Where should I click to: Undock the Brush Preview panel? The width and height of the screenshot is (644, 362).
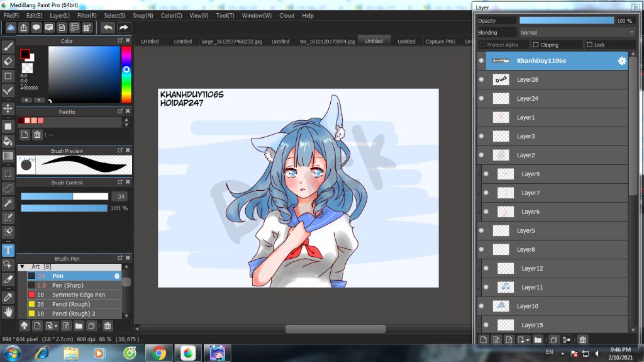coord(120,150)
